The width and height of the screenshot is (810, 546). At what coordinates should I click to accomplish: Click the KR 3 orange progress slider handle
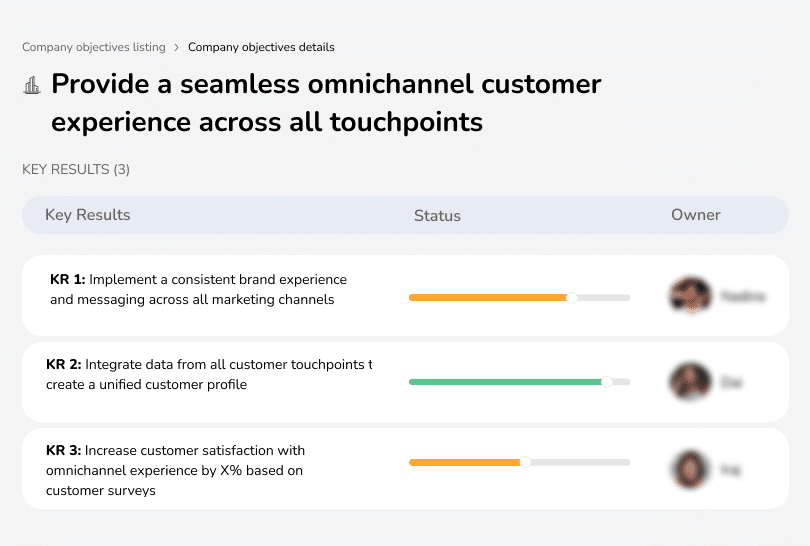coord(525,462)
